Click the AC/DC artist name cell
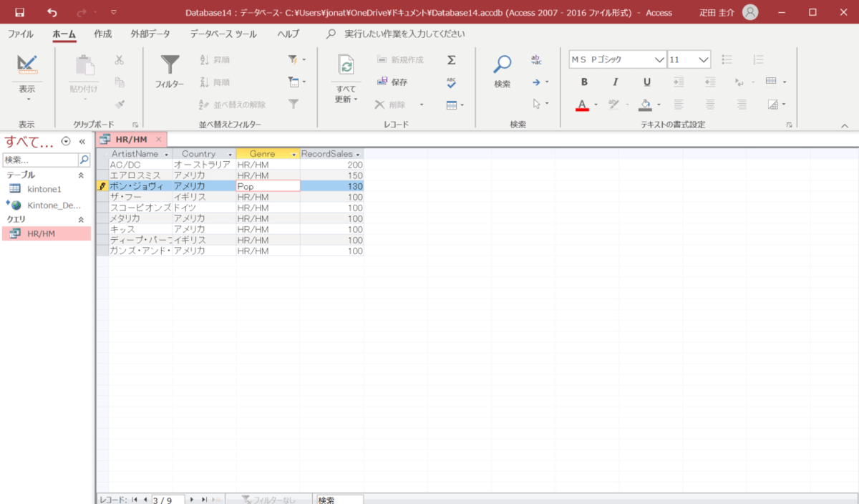This screenshot has height=504, width=859. point(140,165)
